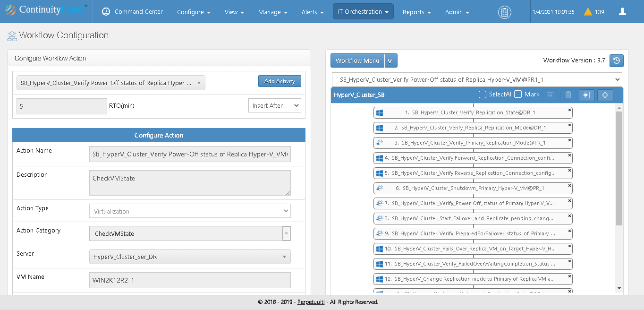Open the Insert After dropdown
Image resolution: width=644 pixels, height=310 pixels.
click(274, 106)
